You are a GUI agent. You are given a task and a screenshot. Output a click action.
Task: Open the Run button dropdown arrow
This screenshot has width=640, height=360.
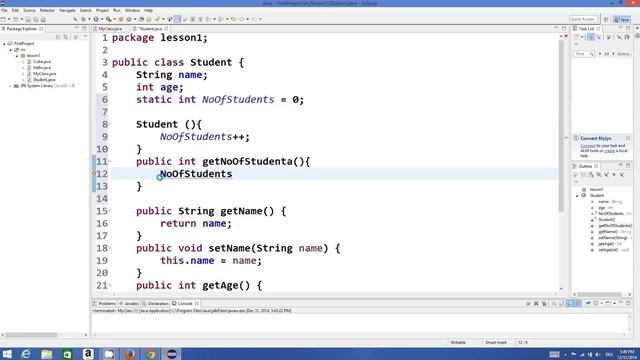coord(102,19)
